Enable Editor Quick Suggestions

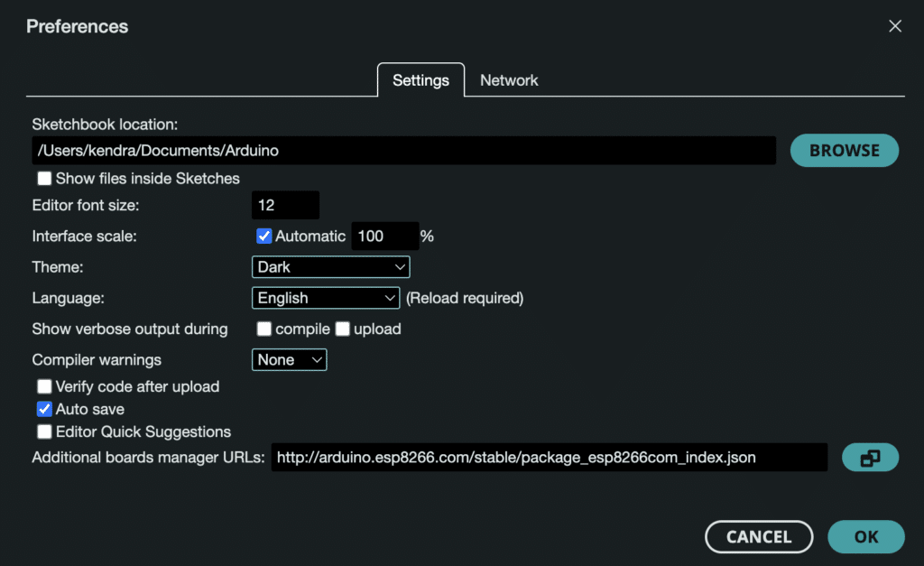pyautogui.click(x=44, y=431)
